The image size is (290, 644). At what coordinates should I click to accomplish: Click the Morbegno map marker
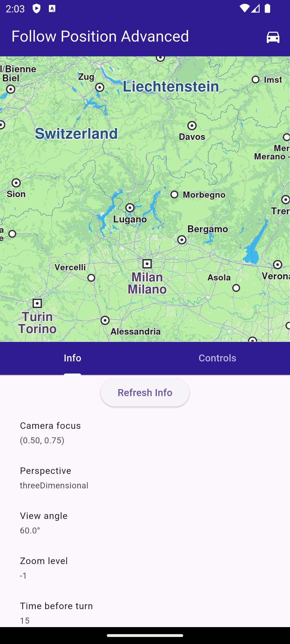pos(175,195)
